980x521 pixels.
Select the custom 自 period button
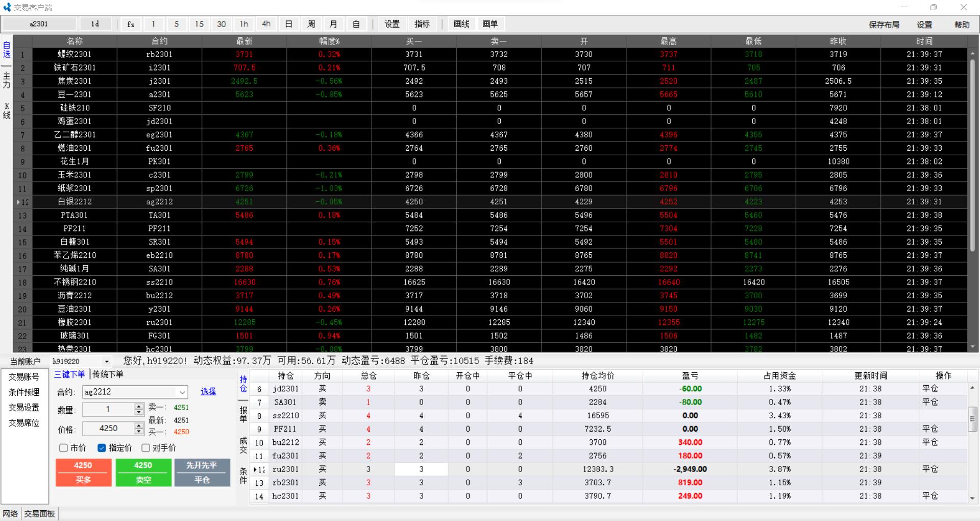tap(356, 24)
